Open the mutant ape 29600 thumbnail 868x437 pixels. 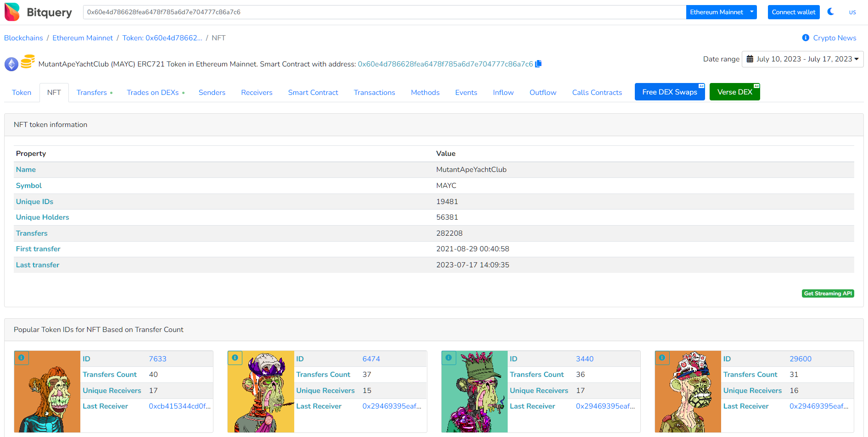pos(688,392)
